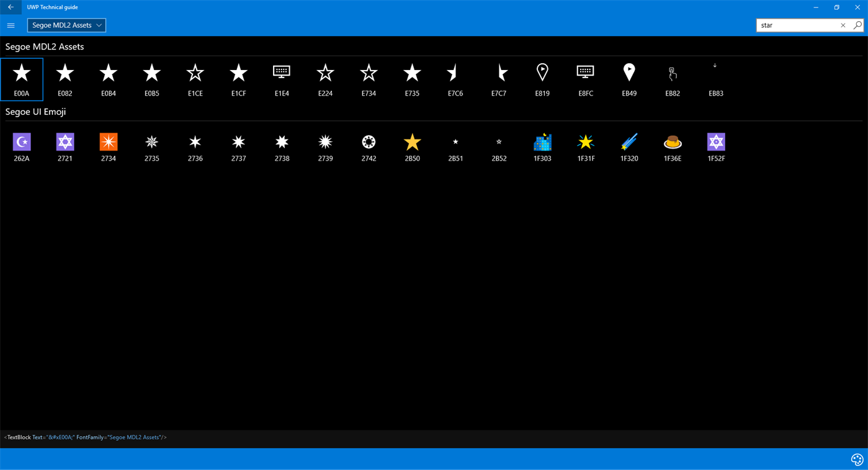The image size is (868, 470).
Task: Pick the E1CE outlined star glyph
Action: click(x=195, y=79)
